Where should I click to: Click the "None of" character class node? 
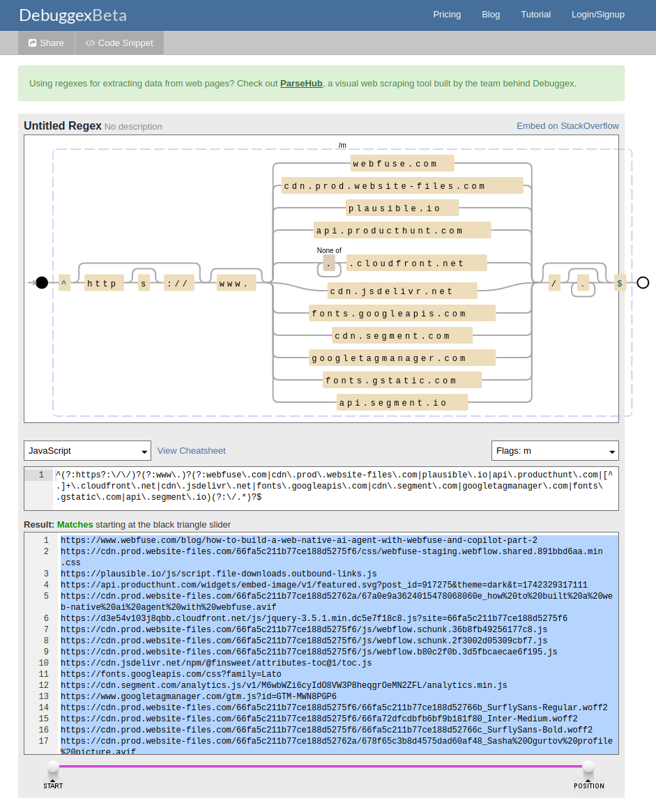pyautogui.click(x=328, y=264)
